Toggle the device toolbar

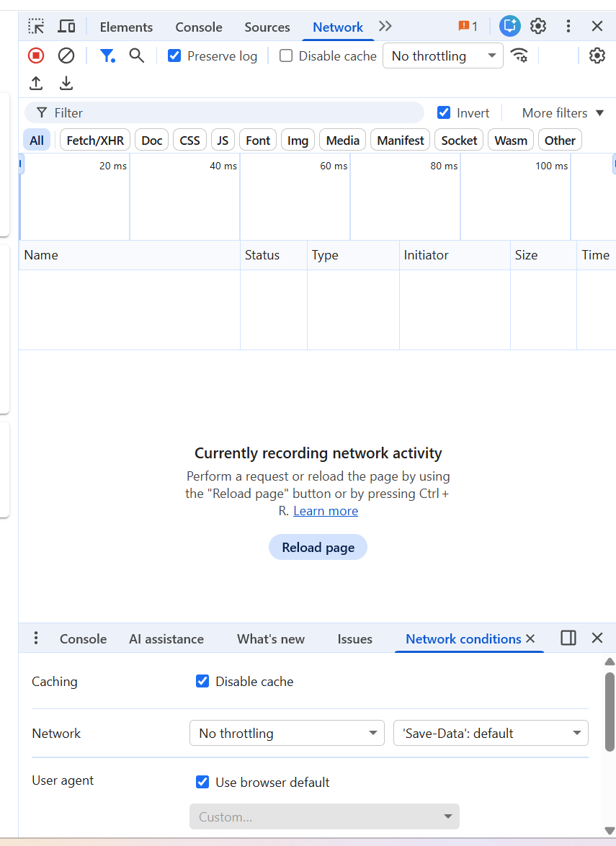pos(66,26)
